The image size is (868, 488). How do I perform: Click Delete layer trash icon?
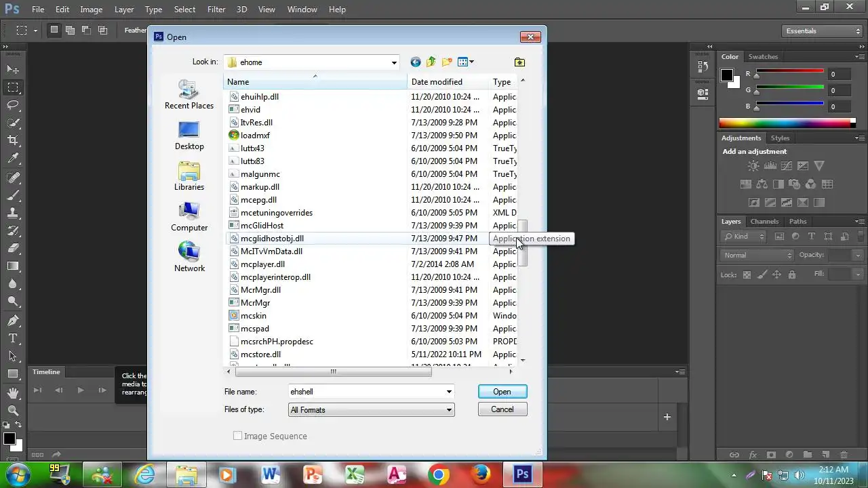point(844,455)
